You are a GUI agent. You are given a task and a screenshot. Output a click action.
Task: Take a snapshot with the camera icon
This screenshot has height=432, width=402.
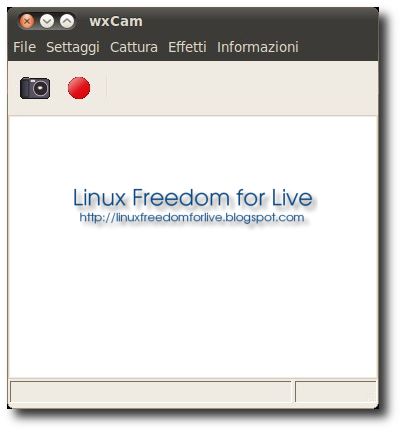pos(35,88)
